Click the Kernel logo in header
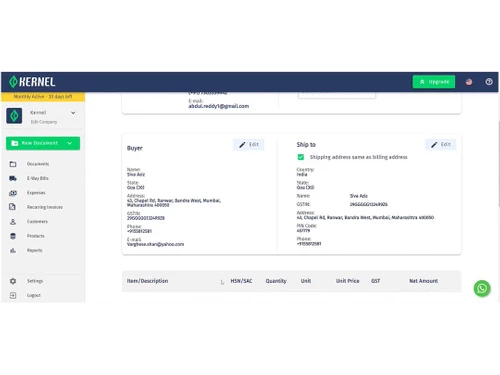Screen dimensions: 500x375 (32, 82)
